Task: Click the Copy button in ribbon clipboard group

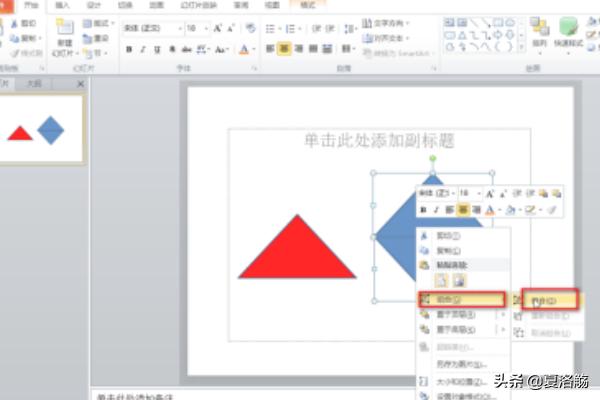Action: [x=25, y=38]
